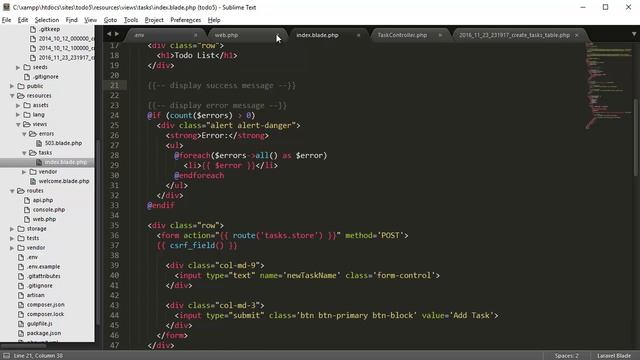
Task: Collapse the tasks folder
Action: click(24, 153)
